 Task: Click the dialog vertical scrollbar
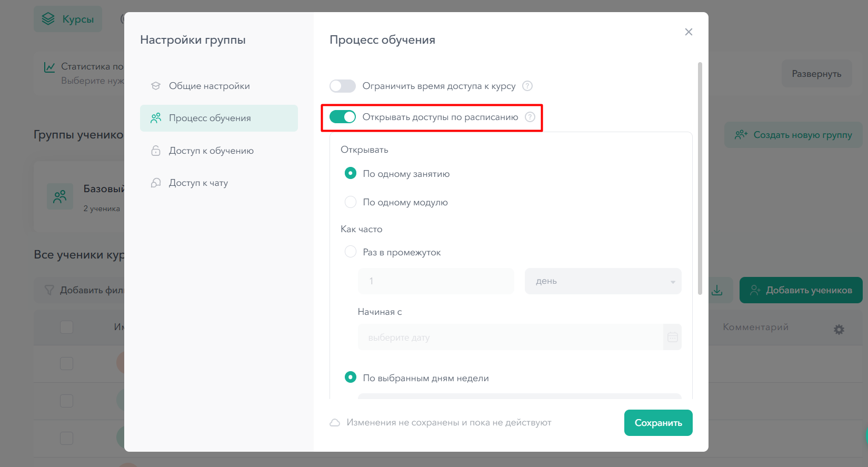coord(700,179)
